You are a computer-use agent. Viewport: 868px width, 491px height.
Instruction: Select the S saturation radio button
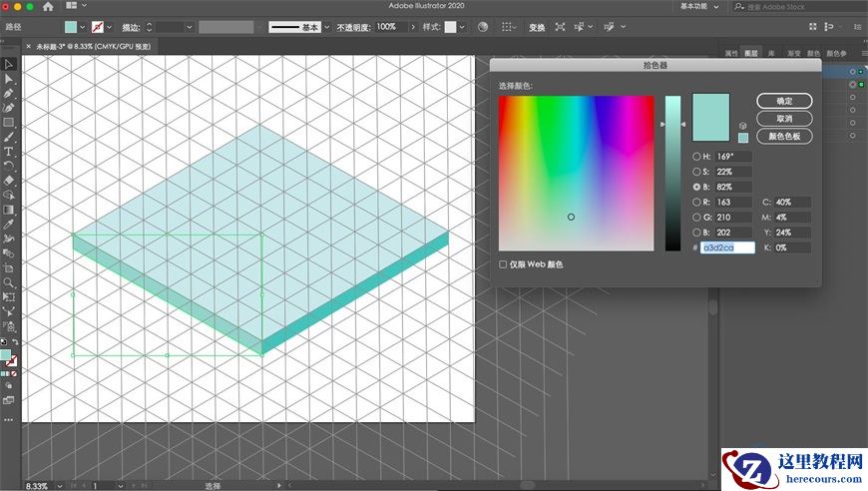(696, 172)
